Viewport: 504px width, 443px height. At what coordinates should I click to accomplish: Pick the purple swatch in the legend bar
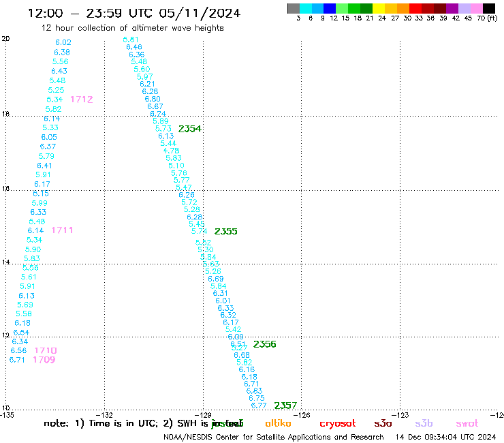point(452,8)
